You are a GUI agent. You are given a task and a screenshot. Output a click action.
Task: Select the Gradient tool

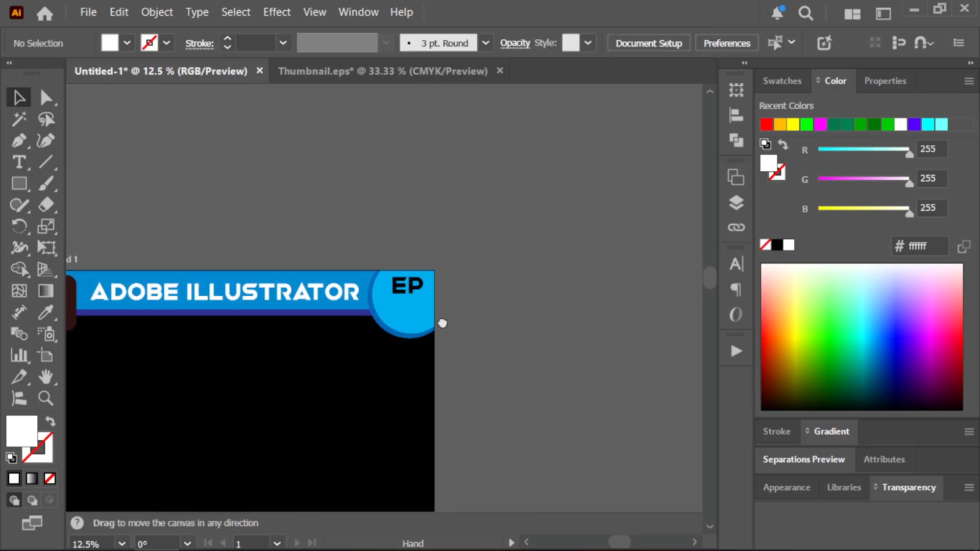coord(46,291)
